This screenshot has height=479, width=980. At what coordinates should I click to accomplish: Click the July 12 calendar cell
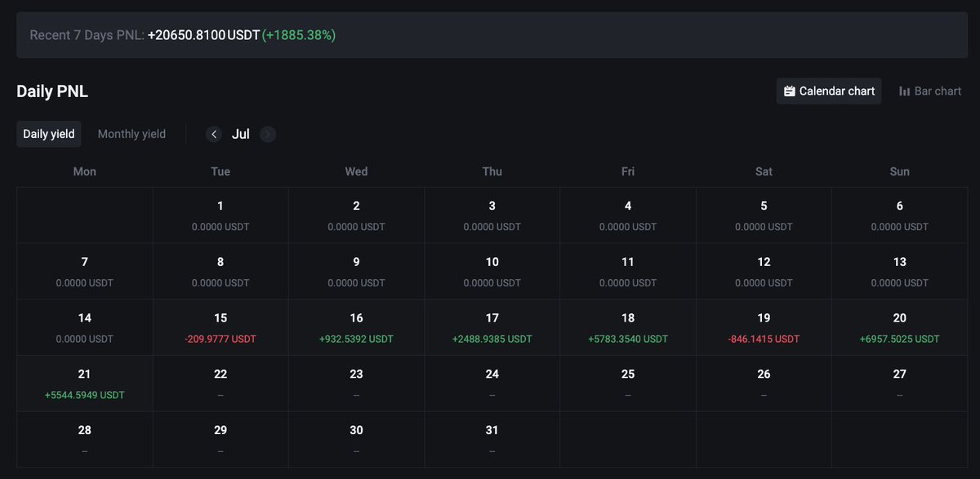(x=764, y=272)
